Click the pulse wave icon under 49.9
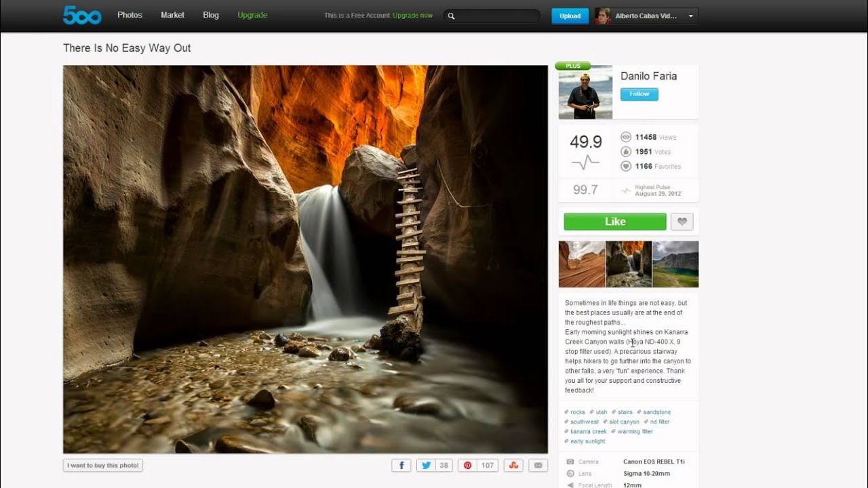This screenshot has width=868, height=488. click(x=585, y=161)
